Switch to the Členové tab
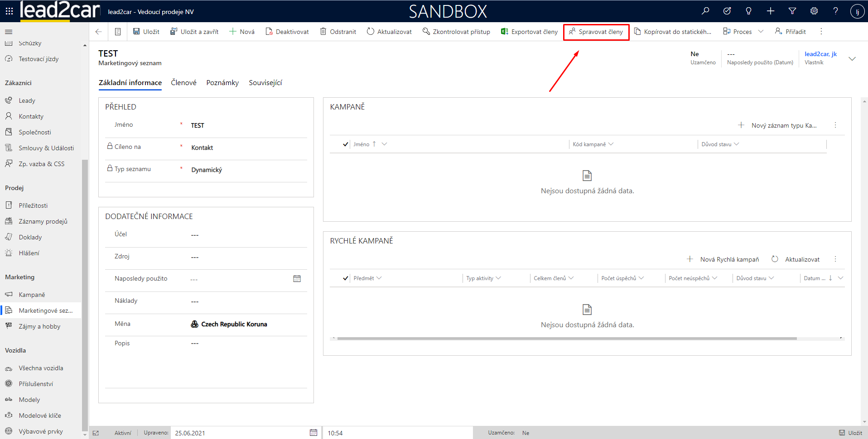Viewport: 868px width, 439px height. tap(183, 82)
